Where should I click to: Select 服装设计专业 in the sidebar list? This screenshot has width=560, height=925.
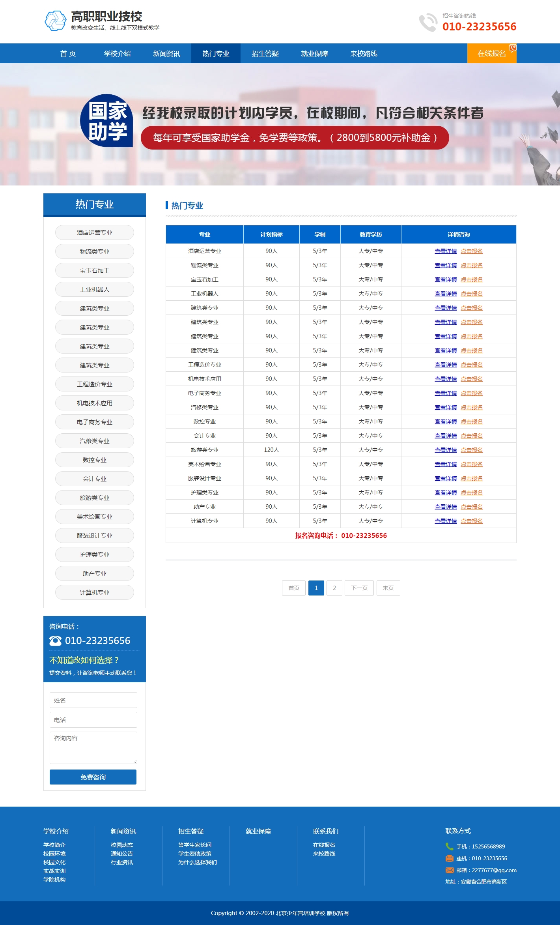click(x=95, y=536)
